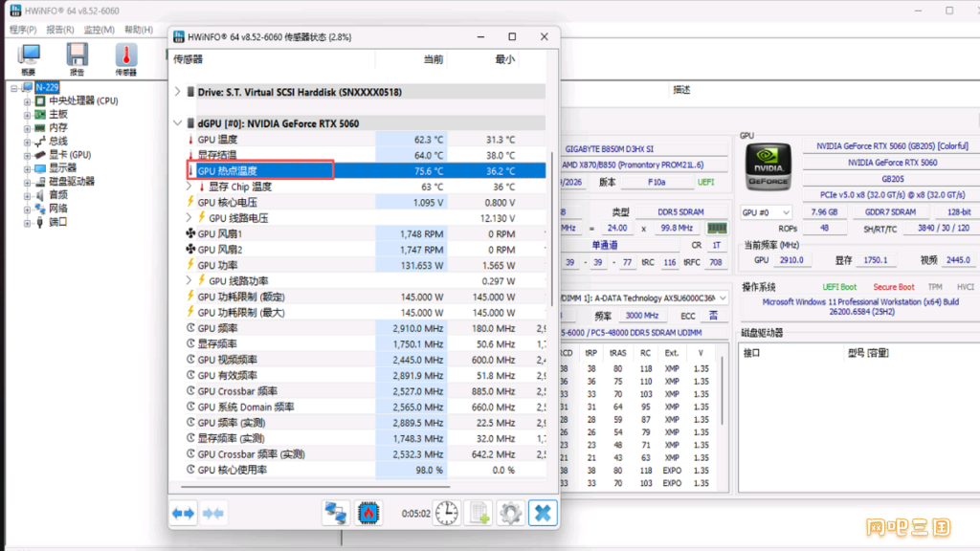This screenshot has height=551, width=980.
Task: Click the dGPU RTX 5060 chip icon
Action: pos(190,123)
